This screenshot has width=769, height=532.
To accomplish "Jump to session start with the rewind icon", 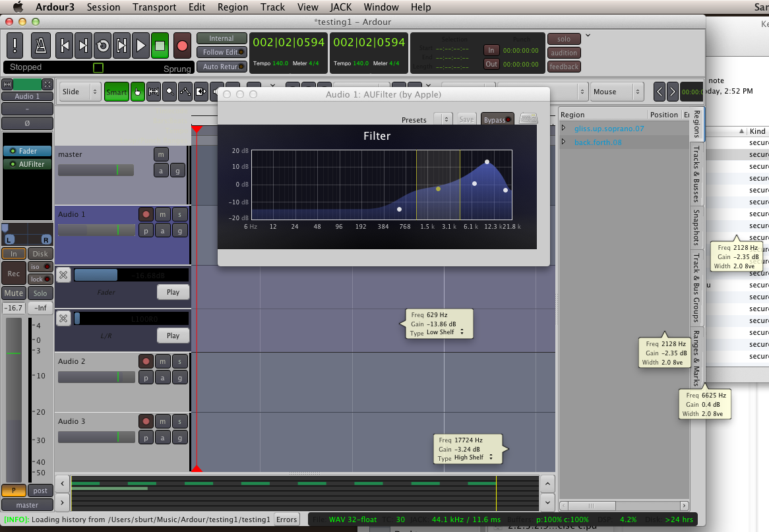I will (x=65, y=45).
